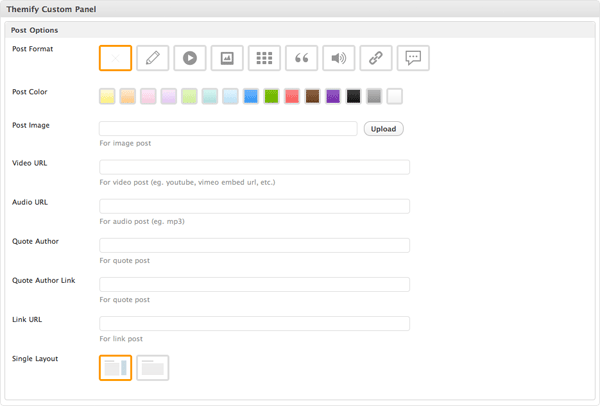Viewport: 600px width, 406px height.
Task: Focus the Post Image text field
Action: coord(228,129)
